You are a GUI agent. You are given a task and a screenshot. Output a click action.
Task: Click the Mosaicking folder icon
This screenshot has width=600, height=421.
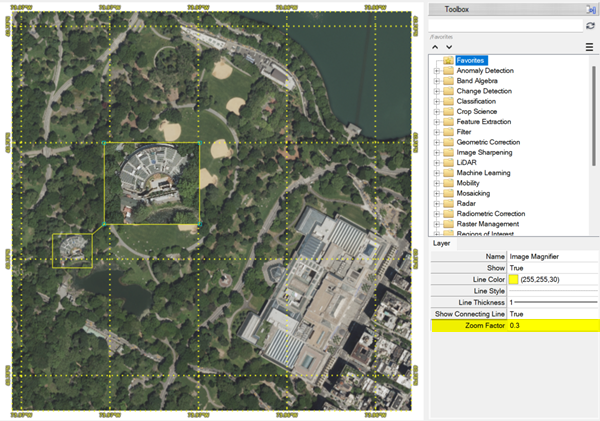tap(447, 193)
